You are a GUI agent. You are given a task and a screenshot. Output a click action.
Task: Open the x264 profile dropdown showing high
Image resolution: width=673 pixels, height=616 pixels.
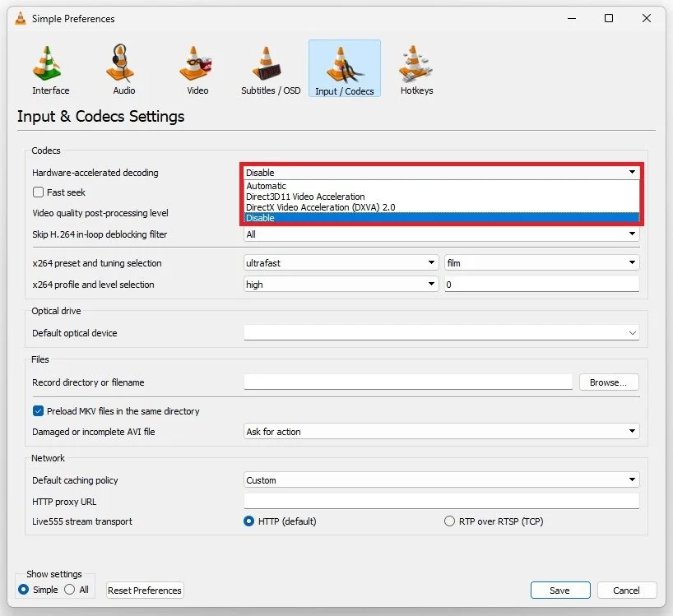(341, 285)
